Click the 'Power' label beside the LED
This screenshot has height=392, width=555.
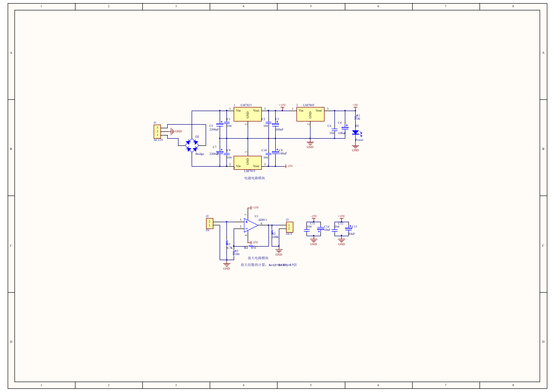click(359, 140)
